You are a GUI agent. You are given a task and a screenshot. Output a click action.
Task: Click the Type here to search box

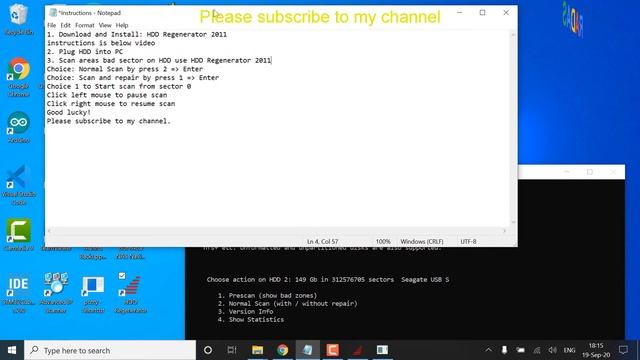click(110, 350)
